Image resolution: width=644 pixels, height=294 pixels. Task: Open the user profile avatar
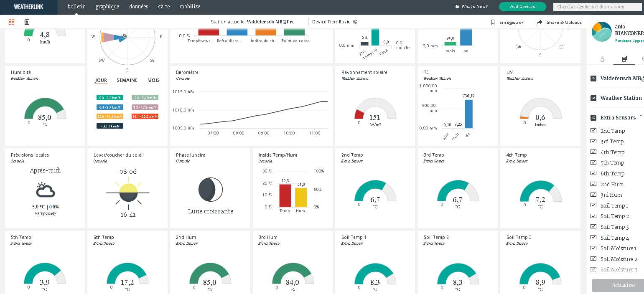click(602, 32)
